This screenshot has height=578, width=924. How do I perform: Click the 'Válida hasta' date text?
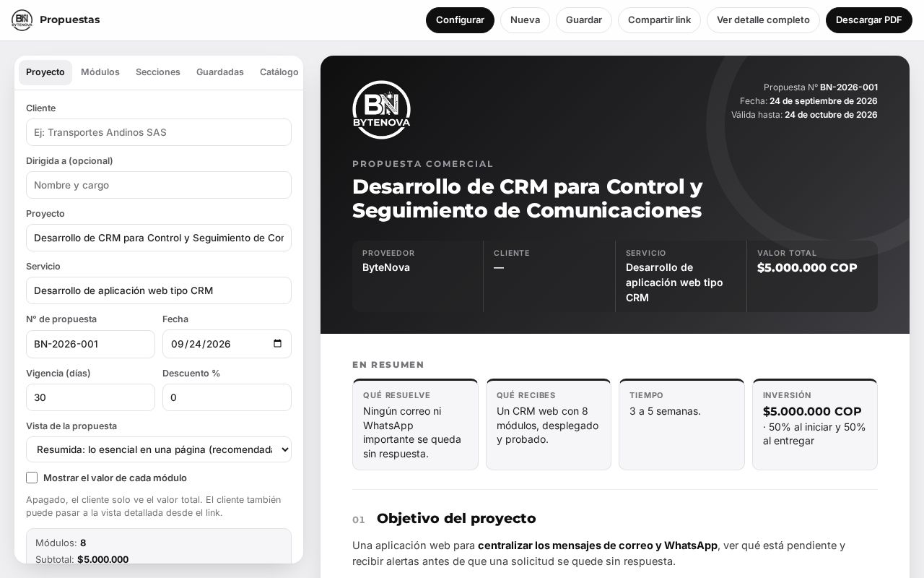804,115
